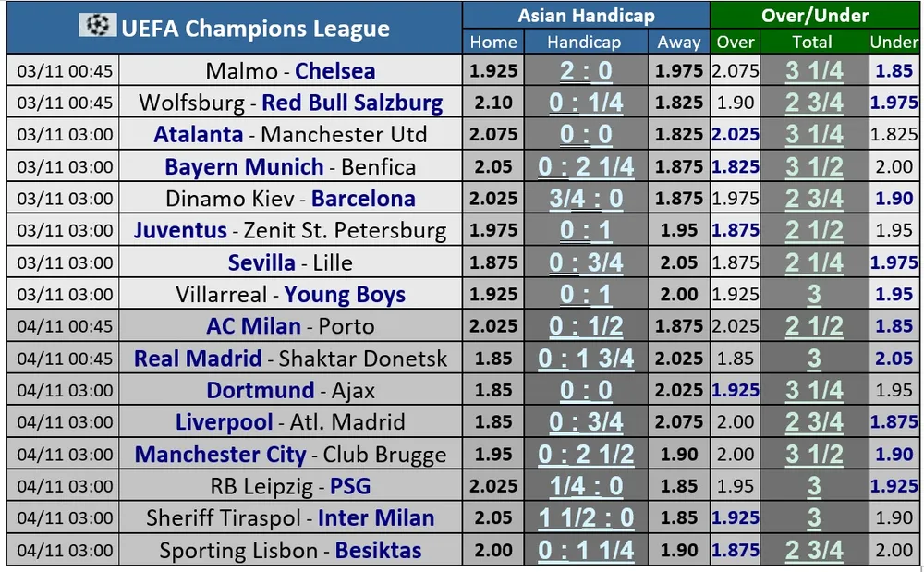Open the 2 1/4 total for Sevilla - Lille
The width and height of the screenshot is (924, 572).
pyautogui.click(x=814, y=263)
